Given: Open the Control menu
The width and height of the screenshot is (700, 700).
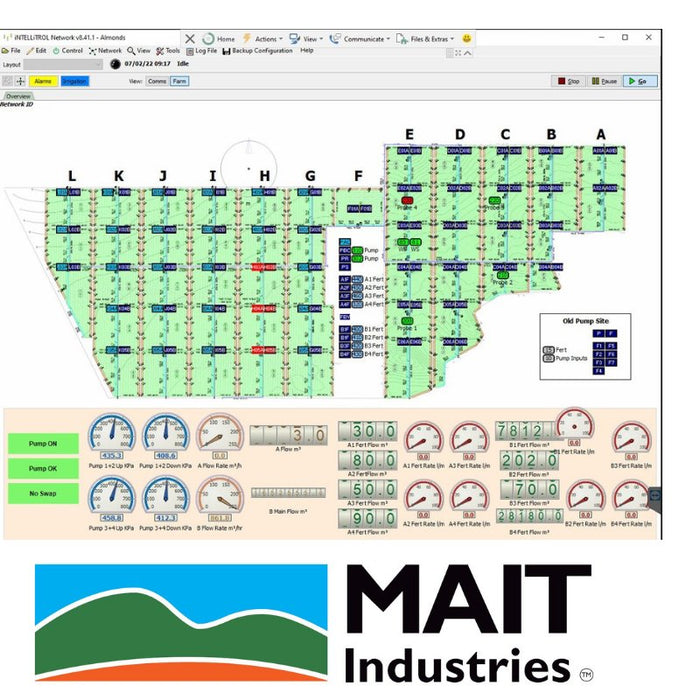Looking at the screenshot, I should click(68, 51).
